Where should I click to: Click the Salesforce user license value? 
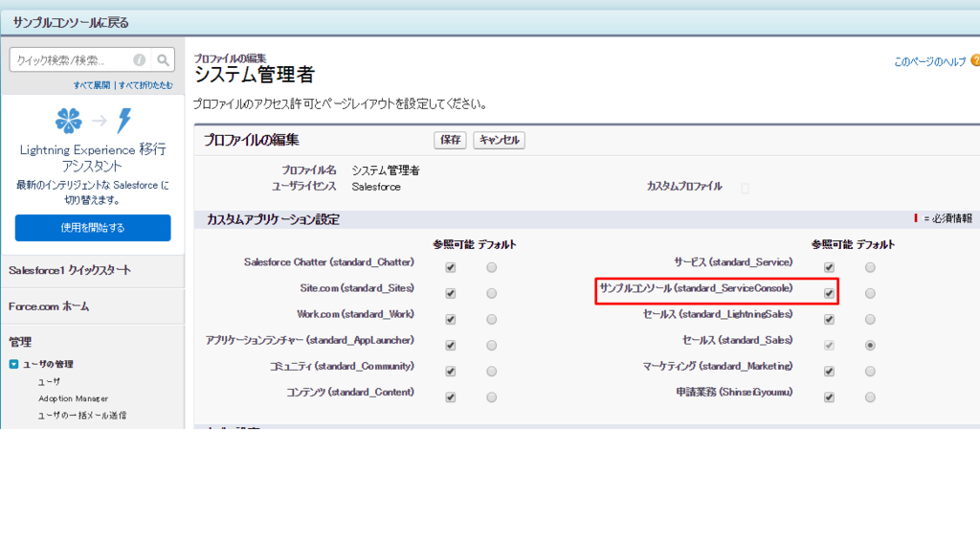pos(376,187)
